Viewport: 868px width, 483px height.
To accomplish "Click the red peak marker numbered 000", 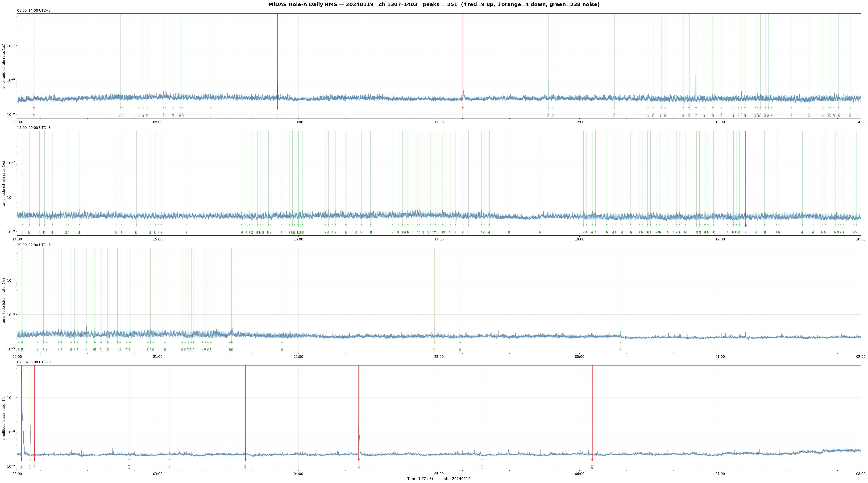I will point(34,108).
